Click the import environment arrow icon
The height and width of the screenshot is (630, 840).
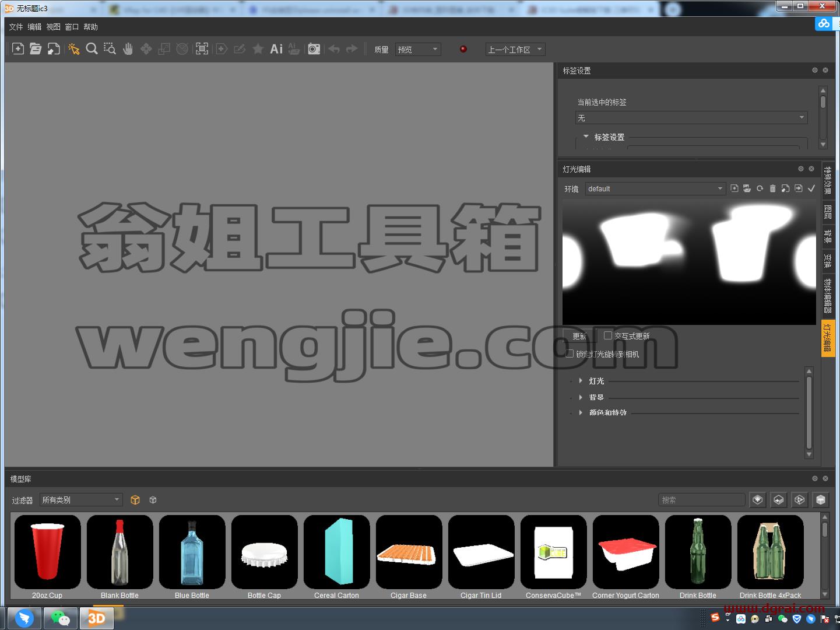(x=798, y=188)
